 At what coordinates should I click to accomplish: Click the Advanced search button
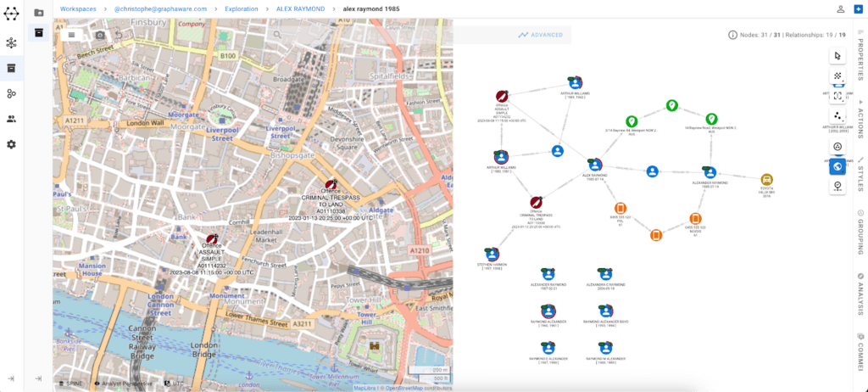point(541,35)
